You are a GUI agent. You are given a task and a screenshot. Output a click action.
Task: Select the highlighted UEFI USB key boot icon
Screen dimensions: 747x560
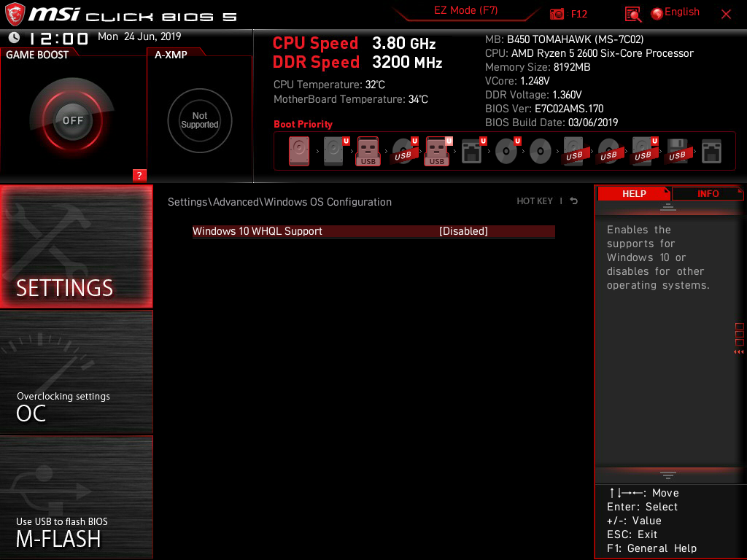coord(438,151)
